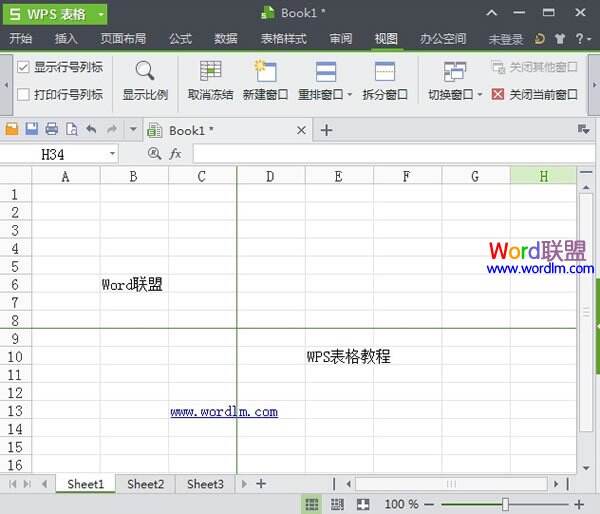Image resolution: width=600 pixels, height=514 pixels.
Task: Click the zoom slider handle
Action: pyautogui.click(x=505, y=504)
